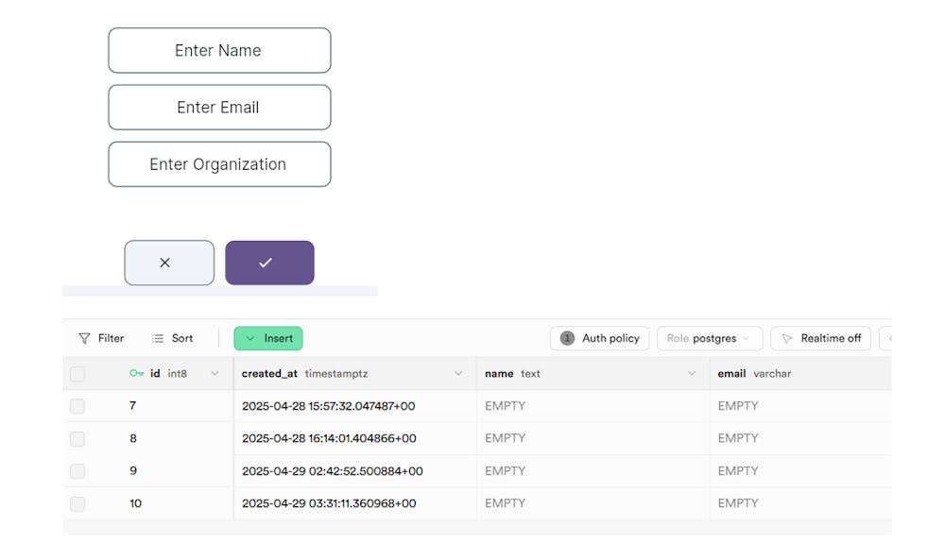
Task: Click the funnel icon in Filter
Action: [x=84, y=338]
